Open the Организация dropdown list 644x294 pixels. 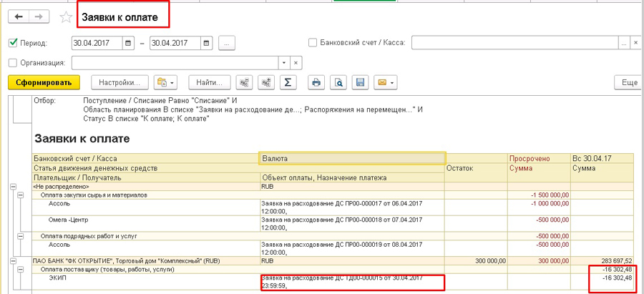pos(285,63)
